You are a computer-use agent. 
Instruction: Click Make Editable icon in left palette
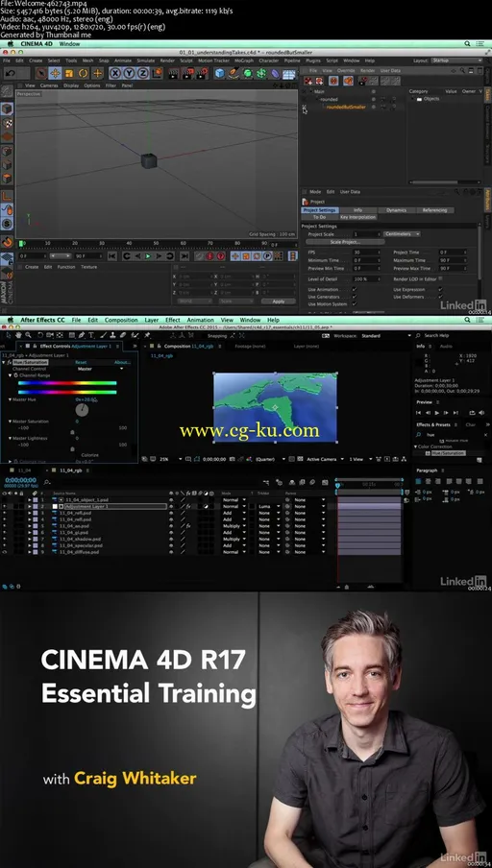coord(7,92)
